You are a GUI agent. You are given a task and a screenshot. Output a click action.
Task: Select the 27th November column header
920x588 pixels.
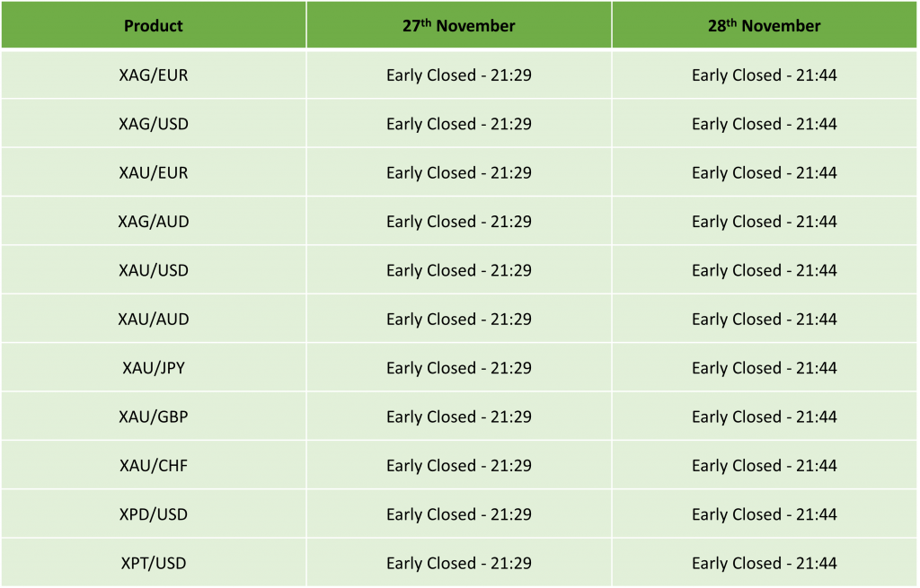click(x=459, y=25)
